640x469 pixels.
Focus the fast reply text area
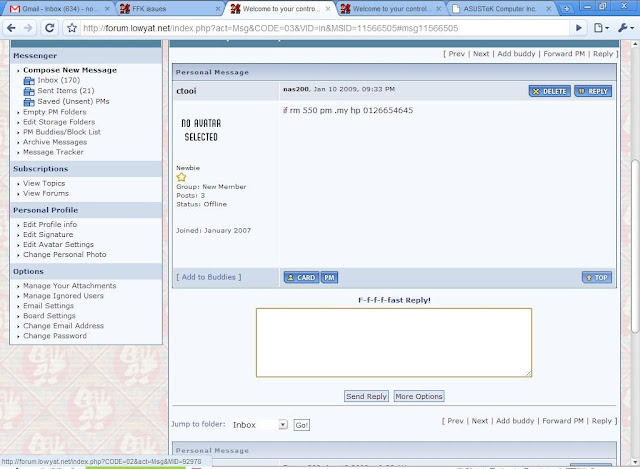[x=394, y=342]
